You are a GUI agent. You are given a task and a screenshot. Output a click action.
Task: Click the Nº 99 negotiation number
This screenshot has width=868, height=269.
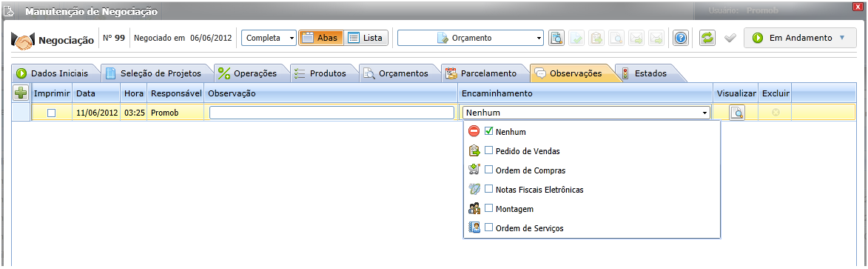(114, 39)
